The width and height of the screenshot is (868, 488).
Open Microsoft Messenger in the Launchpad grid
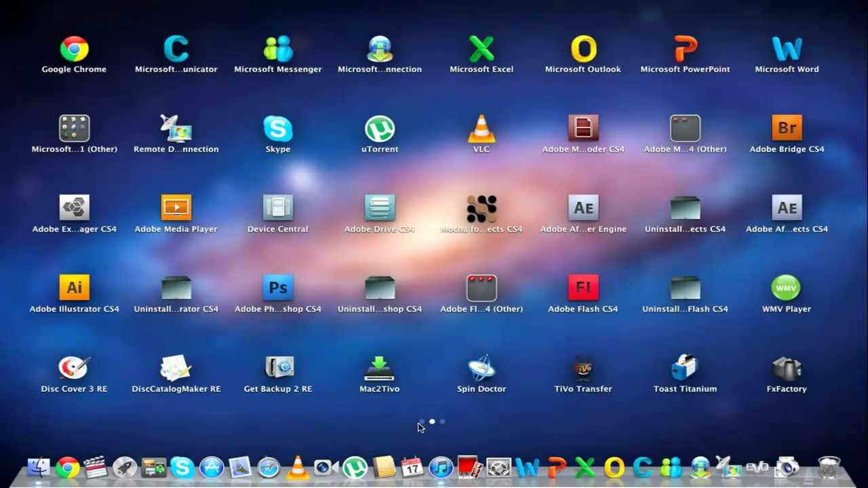point(278,49)
